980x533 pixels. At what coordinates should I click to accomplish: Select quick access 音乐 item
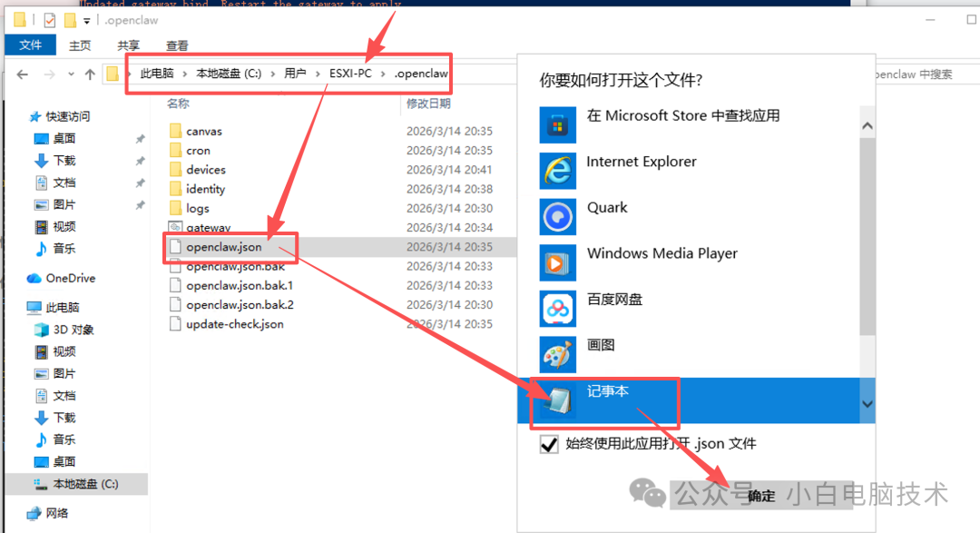55,249
